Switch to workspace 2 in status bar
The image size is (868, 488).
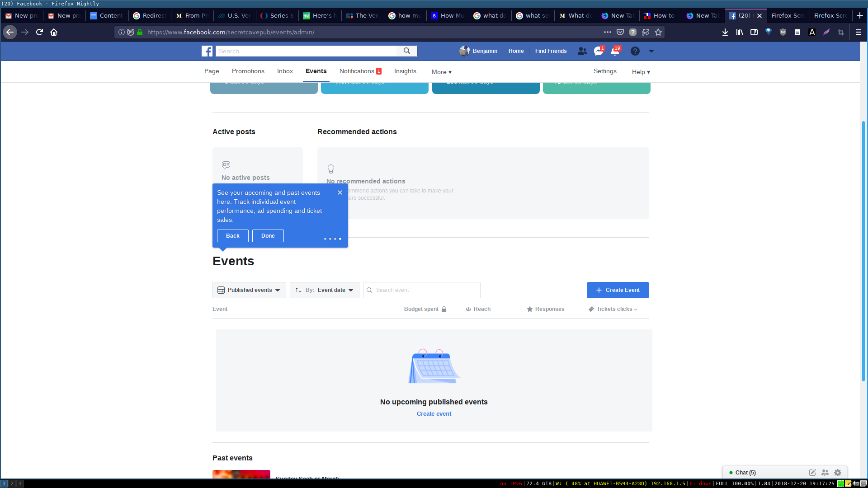(x=12, y=483)
